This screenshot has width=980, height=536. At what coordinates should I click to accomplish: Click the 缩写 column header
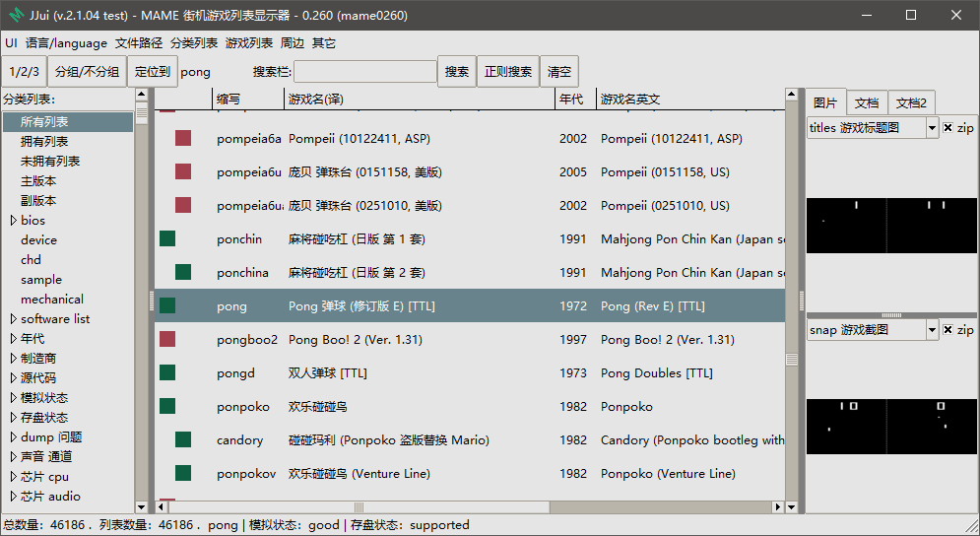[x=248, y=99]
